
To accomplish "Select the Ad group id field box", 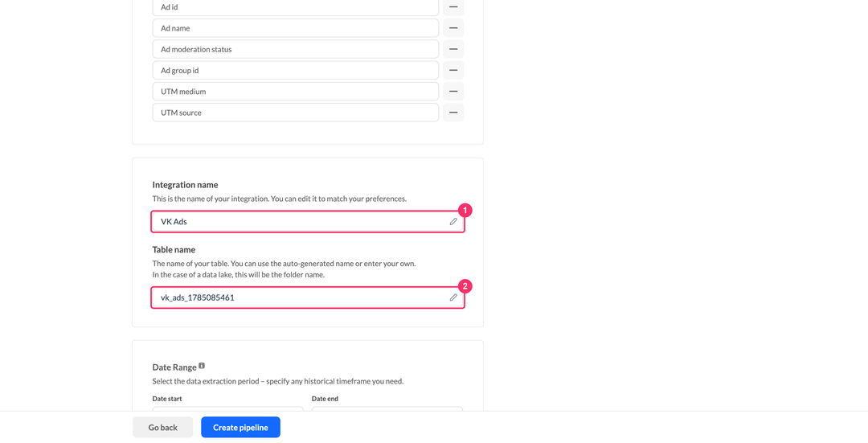I will [296, 70].
